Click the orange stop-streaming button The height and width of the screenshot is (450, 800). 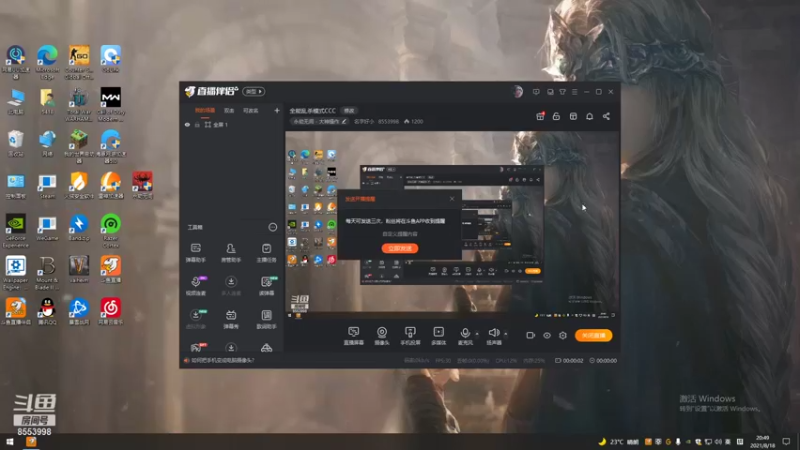point(593,335)
